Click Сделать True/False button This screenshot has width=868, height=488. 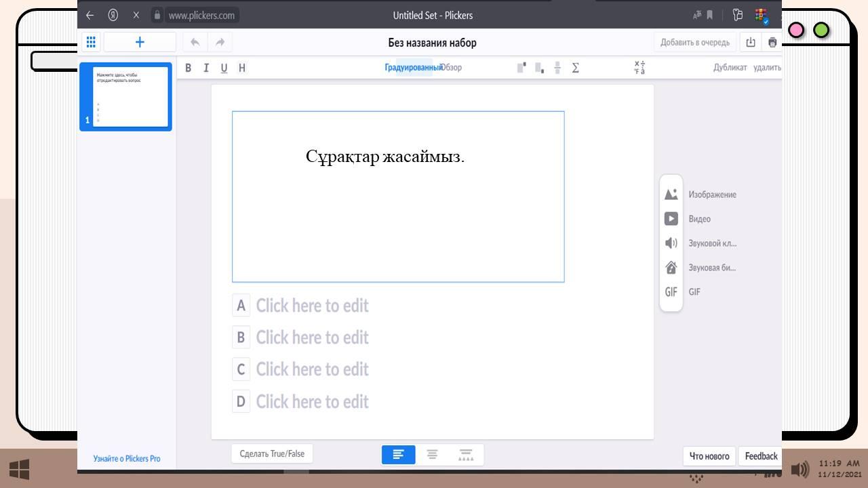click(272, 453)
